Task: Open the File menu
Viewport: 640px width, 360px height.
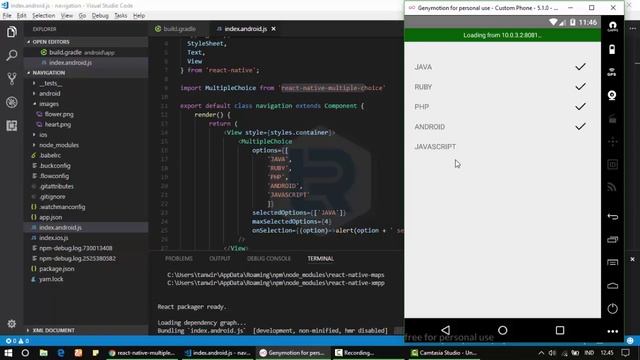Action: tap(7, 16)
